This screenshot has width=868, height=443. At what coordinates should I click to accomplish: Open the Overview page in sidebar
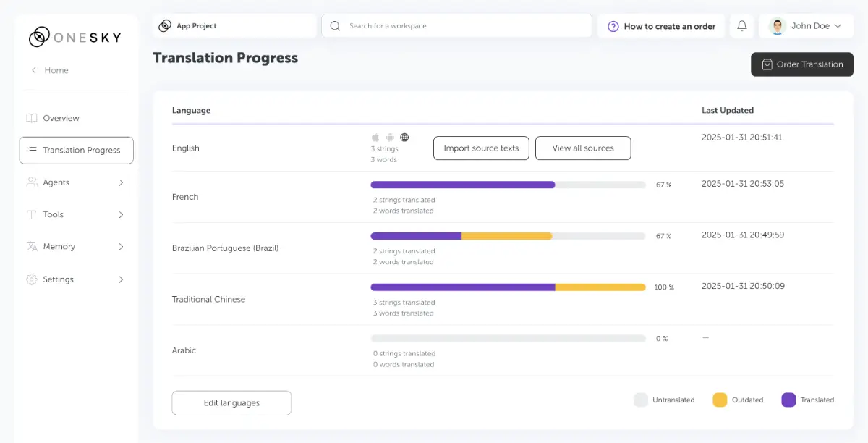pos(61,118)
